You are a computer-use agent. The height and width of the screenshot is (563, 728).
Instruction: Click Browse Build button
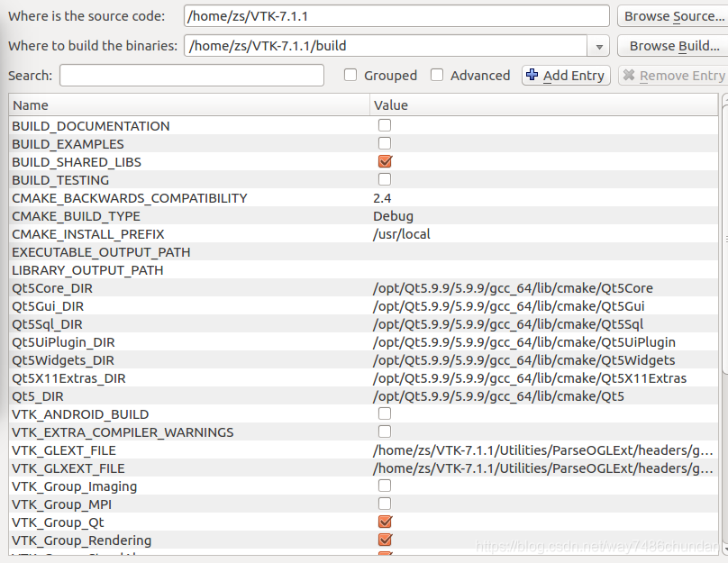tap(673, 46)
